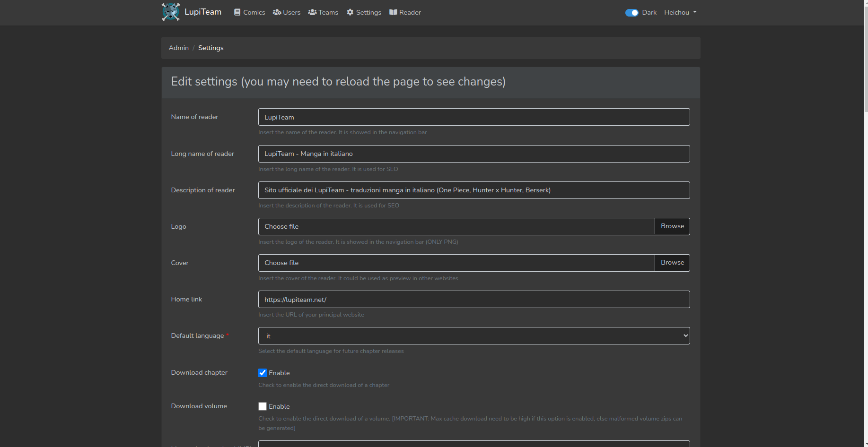
Task: Open Reader using the open-book icon
Action: pyautogui.click(x=393, y=12)
